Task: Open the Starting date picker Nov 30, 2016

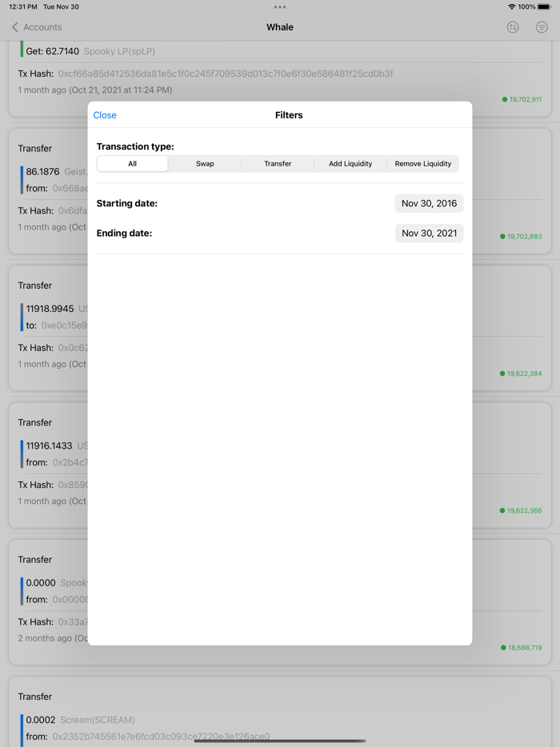Action: coord(429,203)
